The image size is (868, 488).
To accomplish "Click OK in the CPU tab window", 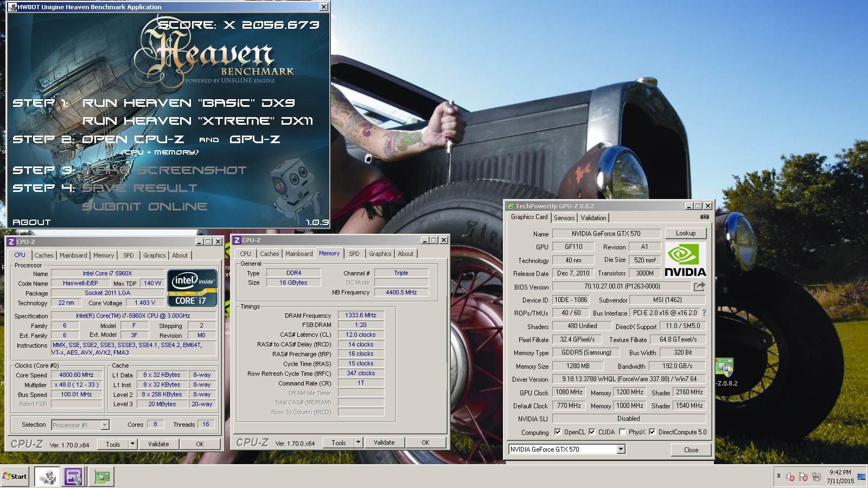I will (x=200, y=444).
